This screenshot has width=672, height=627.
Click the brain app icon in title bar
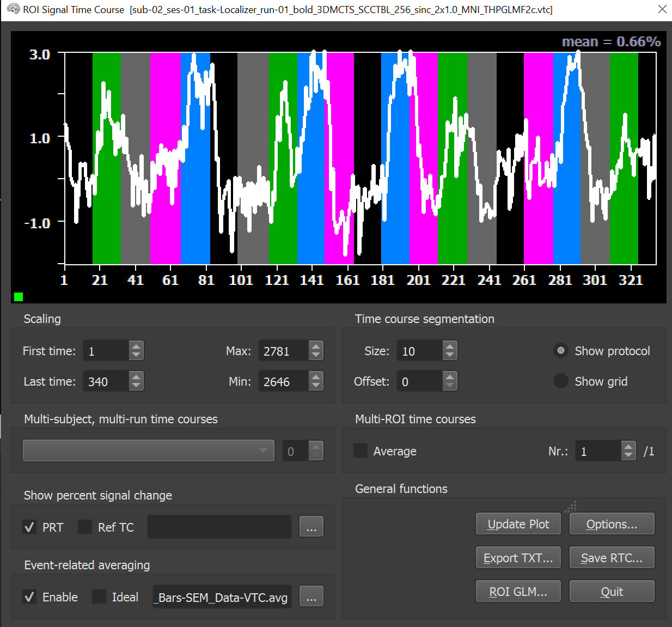pos(13,9)
